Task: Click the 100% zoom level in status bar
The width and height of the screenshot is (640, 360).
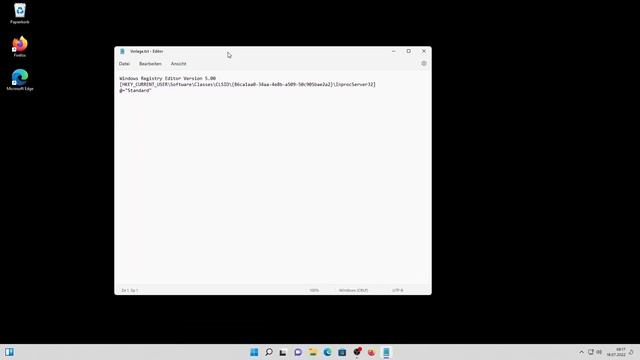Action: [314, 290]
